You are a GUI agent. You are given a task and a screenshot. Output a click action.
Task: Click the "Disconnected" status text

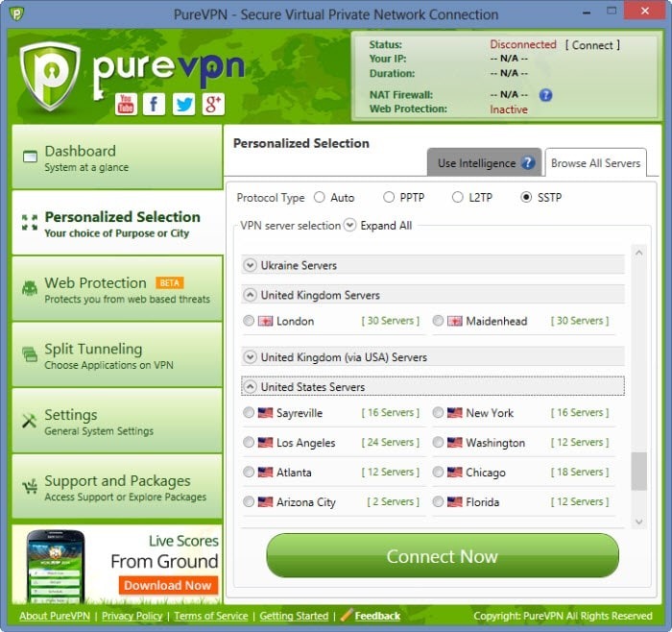pyautogui.click(x=523, y=44)
